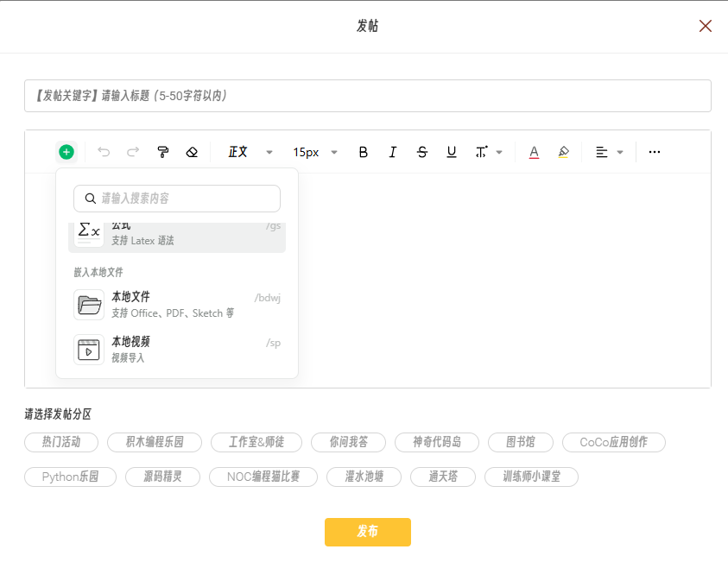This screenshot has width=728, height=581.
Task: Choose the NOC编程猫比赛 section tag
Action: [263, 477]
